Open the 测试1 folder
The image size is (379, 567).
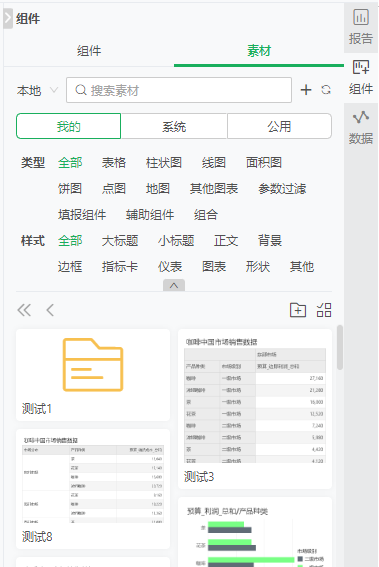[93, 375]
